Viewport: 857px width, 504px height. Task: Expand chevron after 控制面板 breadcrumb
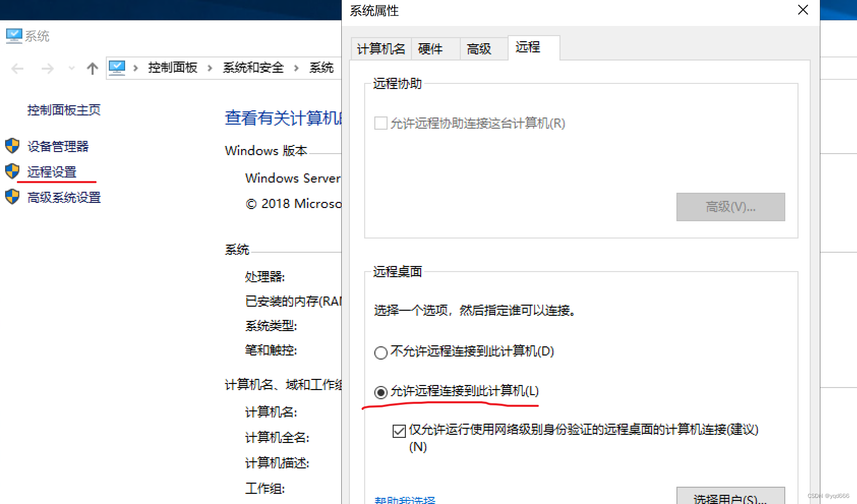(210, 68)
